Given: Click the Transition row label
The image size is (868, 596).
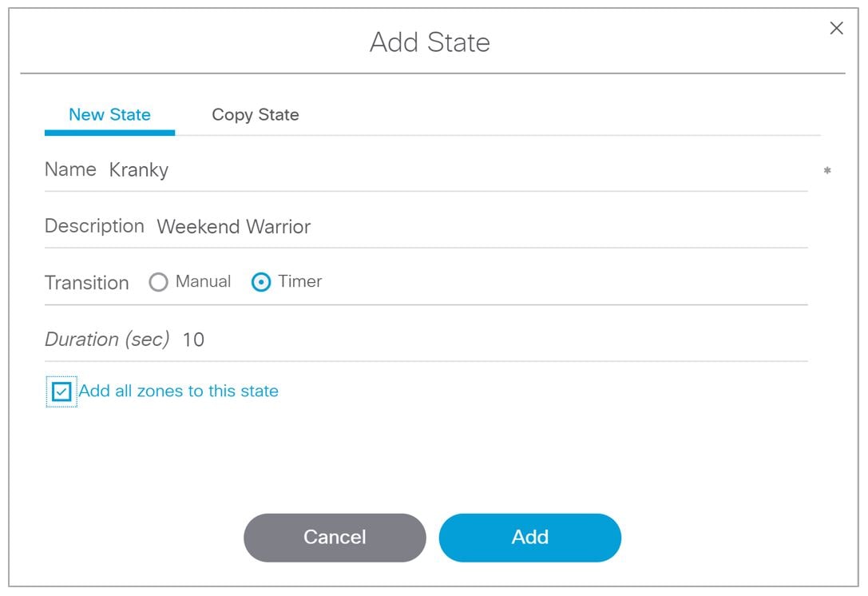Looking at the screenshot, I should 87,283.
